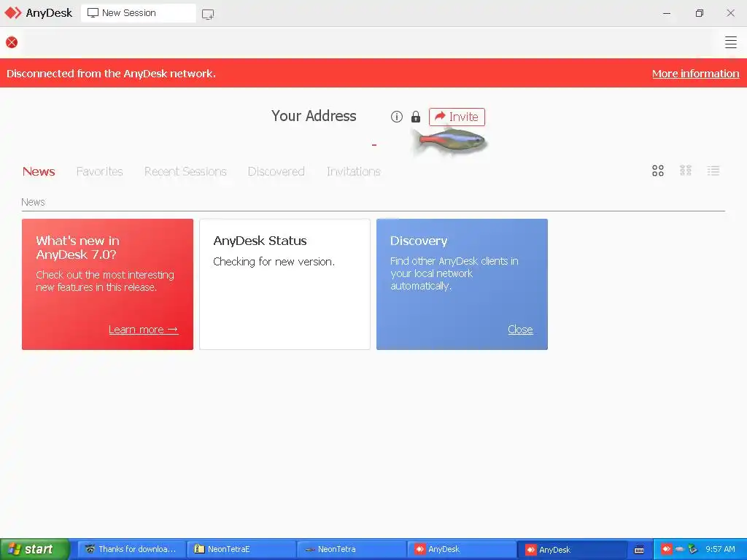Image resolution: width=747 pixels, height=560 pixels.
Task: Click AnyDesk tray icon in system tray
Action: 666,549
